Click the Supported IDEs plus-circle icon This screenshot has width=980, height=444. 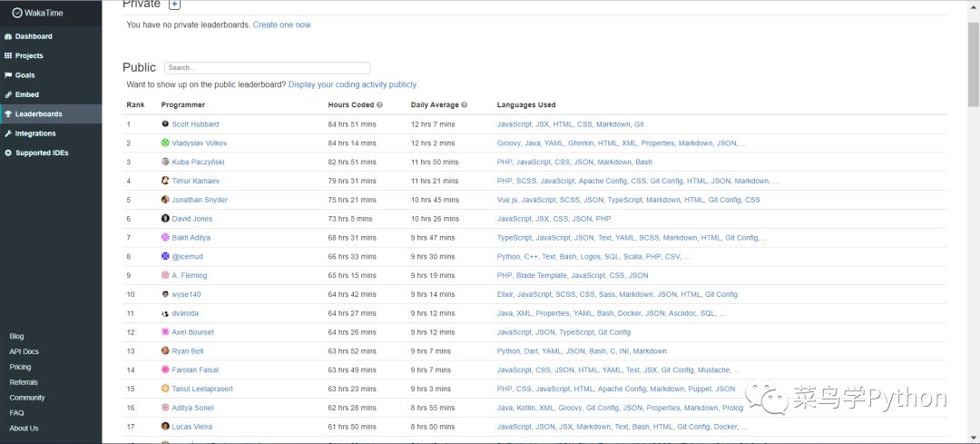(8, 153)
